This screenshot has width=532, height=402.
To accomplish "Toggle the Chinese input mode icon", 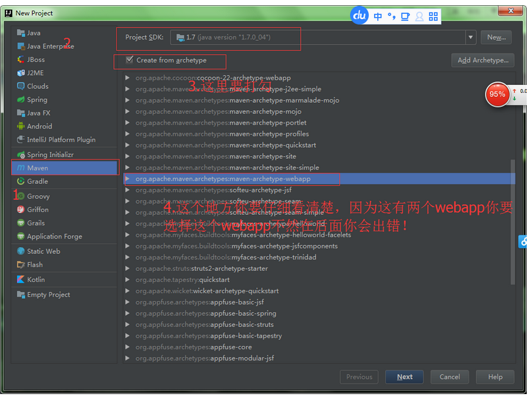I will pyautogui.click(x=378, y=16).
